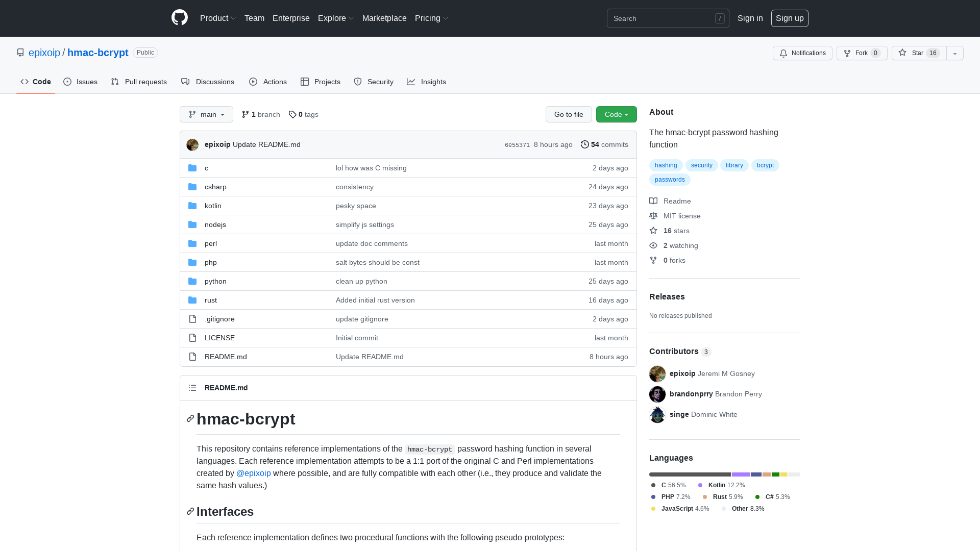
Task: Expand the Pricing menu
Action: tap(431, 18)
